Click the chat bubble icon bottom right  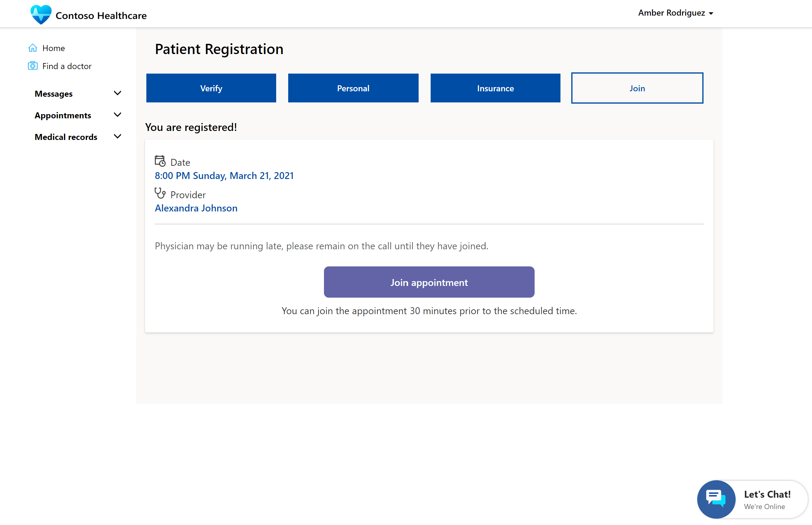(716, 497)
